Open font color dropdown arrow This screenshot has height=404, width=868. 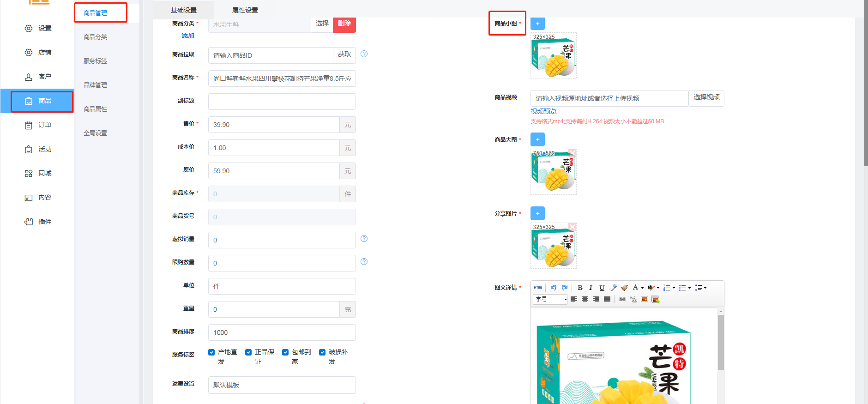coord(642,288)
